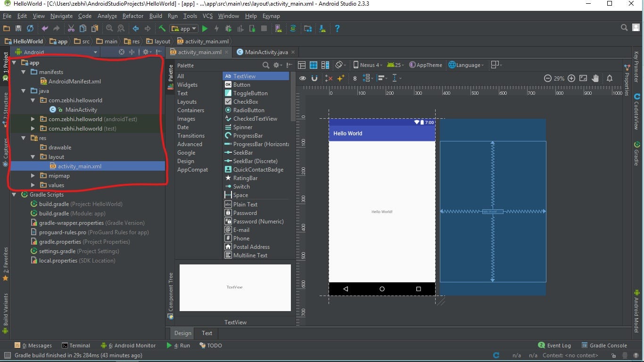Screen dimensions: 644x362
Task: Click the green Run app play icon
Action: point(205,29)
